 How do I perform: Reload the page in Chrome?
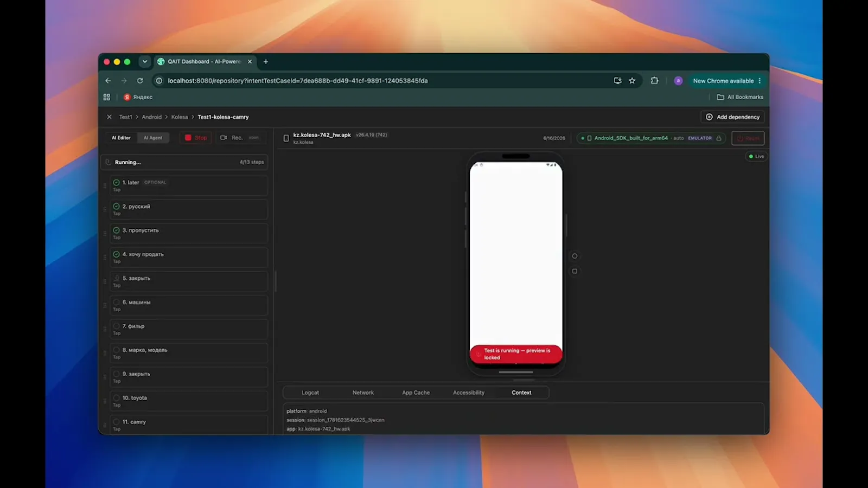click(x=140, y=81)
